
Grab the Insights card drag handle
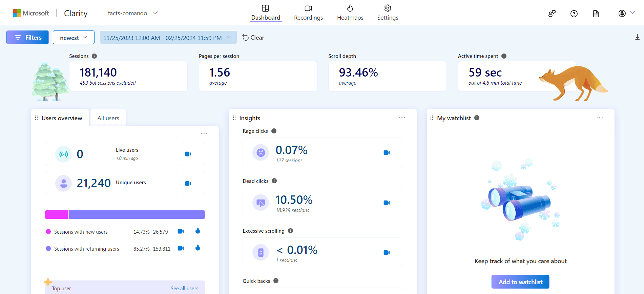point(234,118)
